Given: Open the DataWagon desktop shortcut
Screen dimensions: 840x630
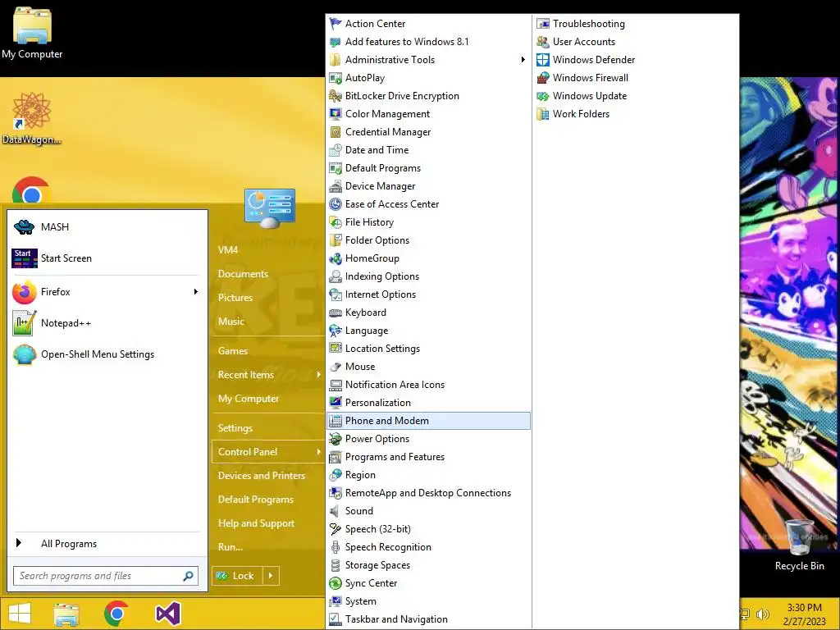Looking at the screenshot, I should tap(32, 118).
